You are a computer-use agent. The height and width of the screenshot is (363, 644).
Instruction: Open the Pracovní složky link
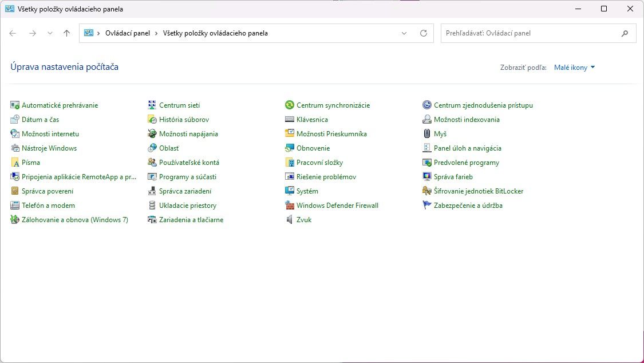319,163
